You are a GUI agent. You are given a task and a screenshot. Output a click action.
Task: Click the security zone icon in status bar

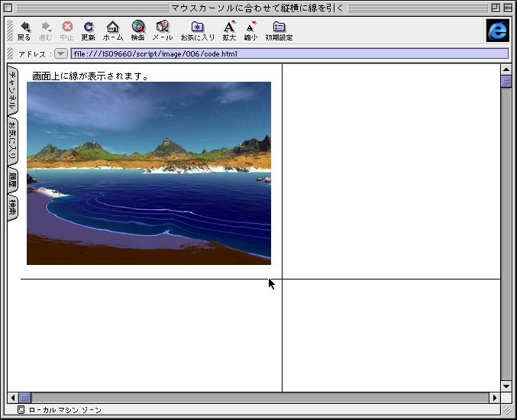tap(21, 410)
